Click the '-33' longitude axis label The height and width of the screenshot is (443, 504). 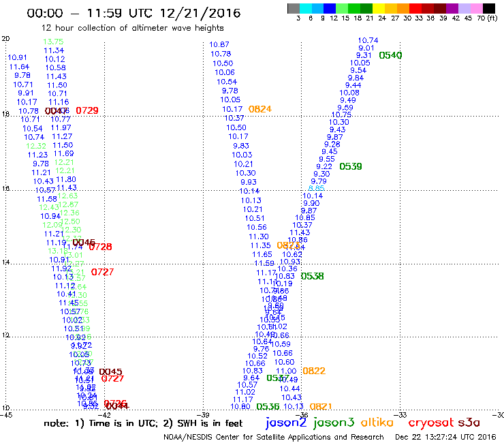(x=400, y=415)
